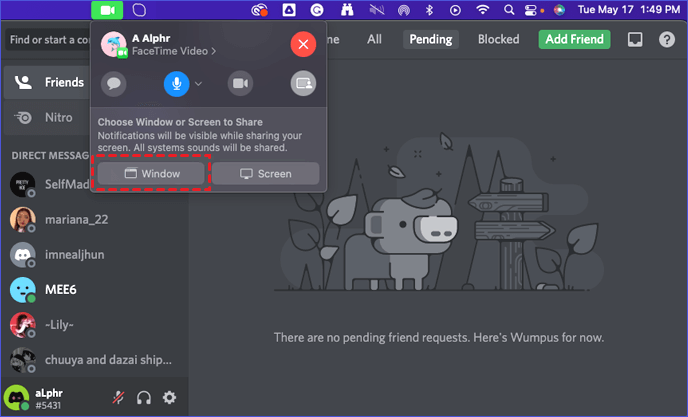Click the MEE6 avatar
The height and width of the screenshot is (417, 688).
tap(22, 290)
